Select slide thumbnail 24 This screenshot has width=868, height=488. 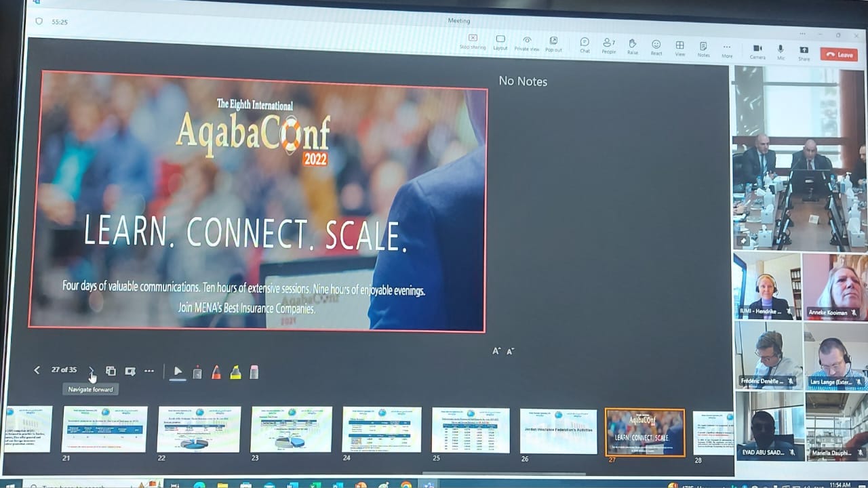pyautogui.click(x=382, y=430)
